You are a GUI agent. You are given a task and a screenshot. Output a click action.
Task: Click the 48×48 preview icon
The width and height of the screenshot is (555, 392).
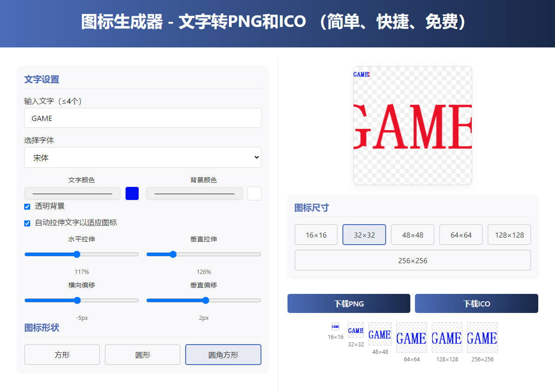pyautogui.click(x=380, y=334)
